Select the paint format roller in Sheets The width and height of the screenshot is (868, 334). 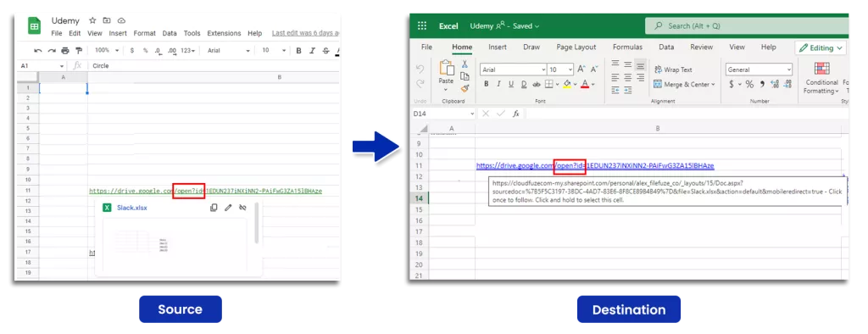point(78,50)
